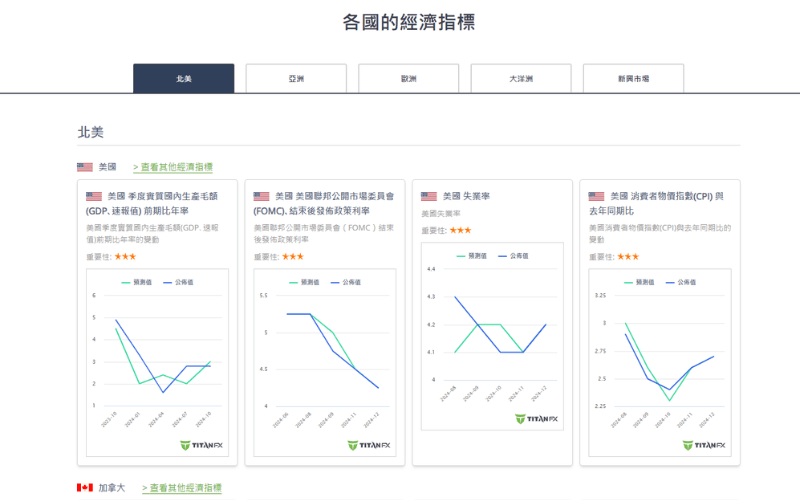The image size is (800, 500).
Task: Open the 歐洲 tab
Action: pos(408,79)
